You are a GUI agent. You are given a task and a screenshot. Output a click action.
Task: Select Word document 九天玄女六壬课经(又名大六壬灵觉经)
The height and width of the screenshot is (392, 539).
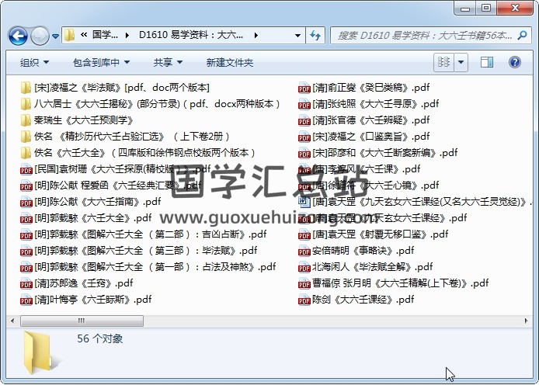[x=415, y=202]
